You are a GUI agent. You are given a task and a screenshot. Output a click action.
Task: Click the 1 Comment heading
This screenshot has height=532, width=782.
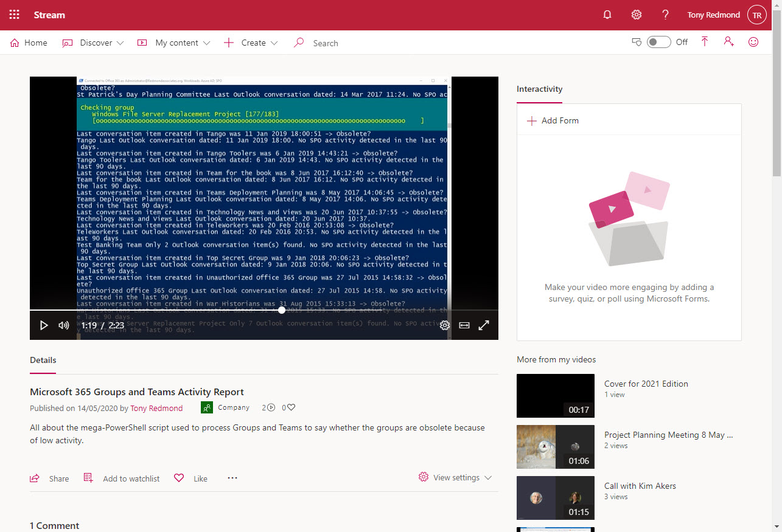click(55, 525)
